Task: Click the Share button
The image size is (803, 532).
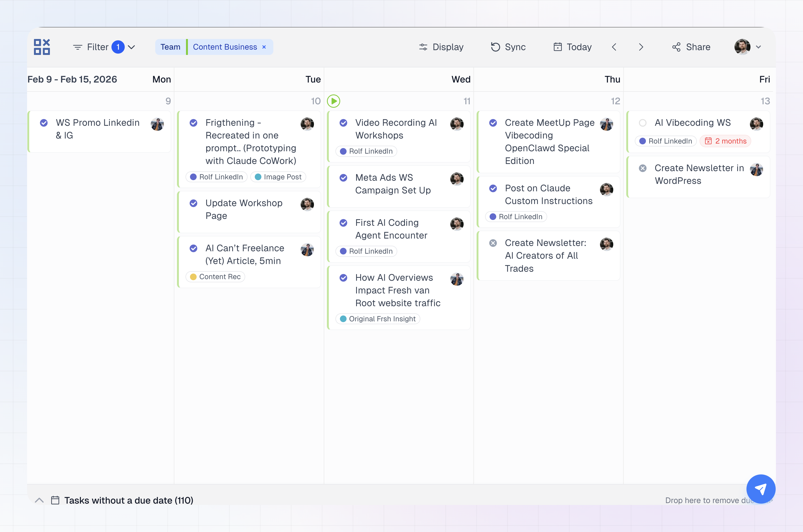Action: point(691,47)
